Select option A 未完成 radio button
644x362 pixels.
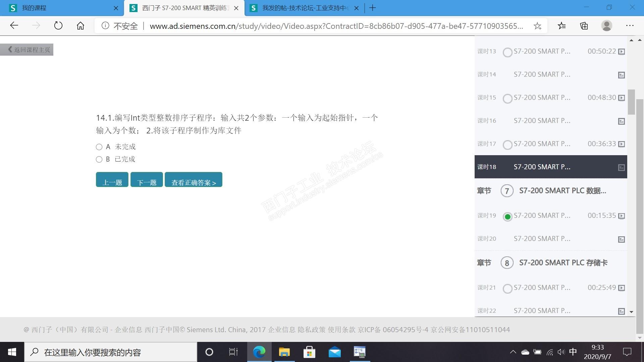(x=99, y=147)
